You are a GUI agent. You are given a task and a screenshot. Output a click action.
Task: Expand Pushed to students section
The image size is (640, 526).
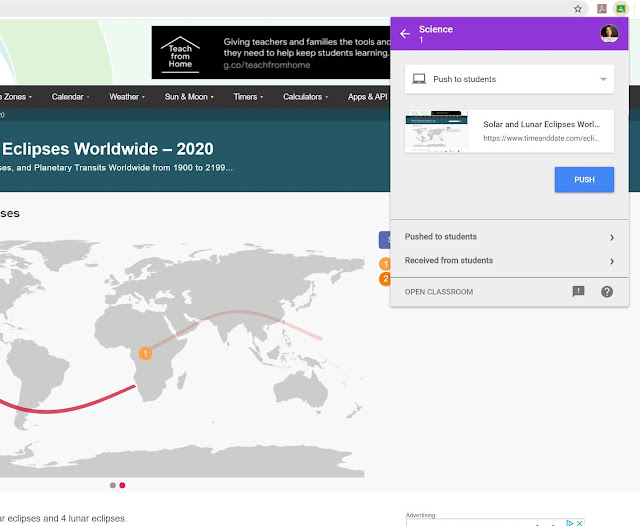coord(509,237)
